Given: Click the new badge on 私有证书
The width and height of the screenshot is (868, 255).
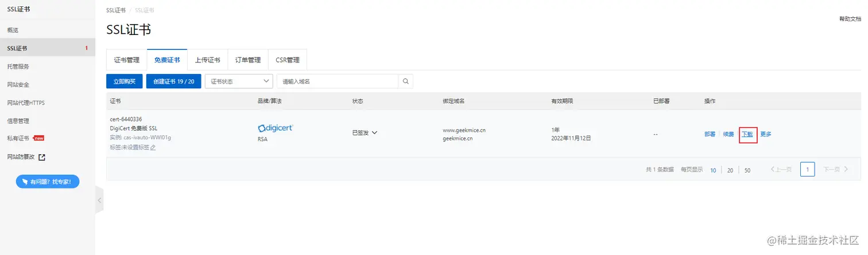Looking at the screenshot, I should 38,138.
